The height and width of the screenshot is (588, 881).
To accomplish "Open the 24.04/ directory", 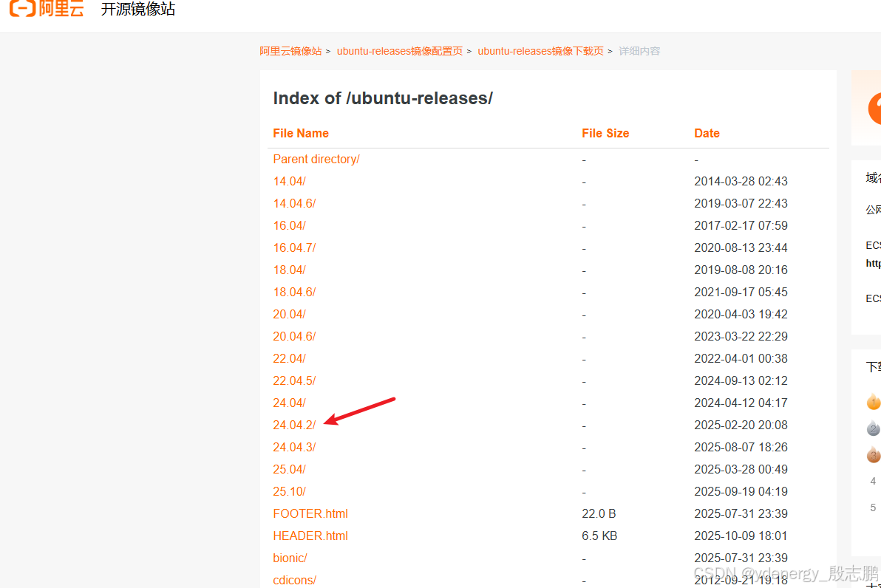I will tap(290, 403).
